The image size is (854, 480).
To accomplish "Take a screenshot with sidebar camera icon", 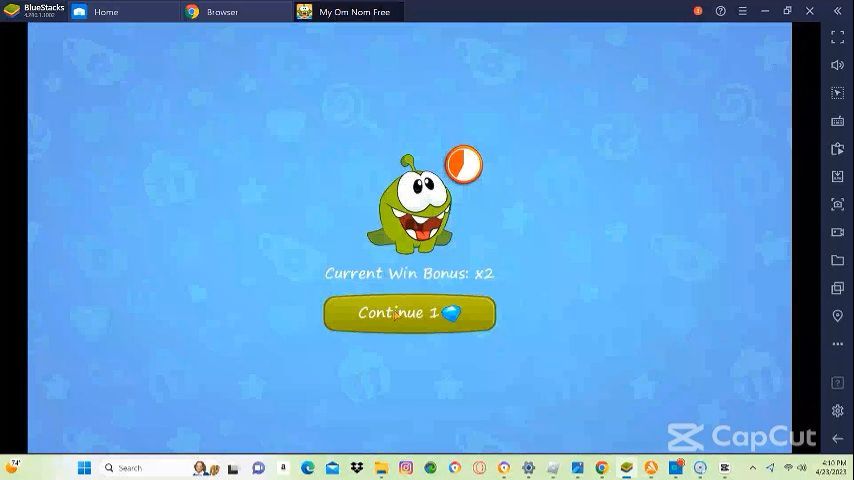I will 838,204.
